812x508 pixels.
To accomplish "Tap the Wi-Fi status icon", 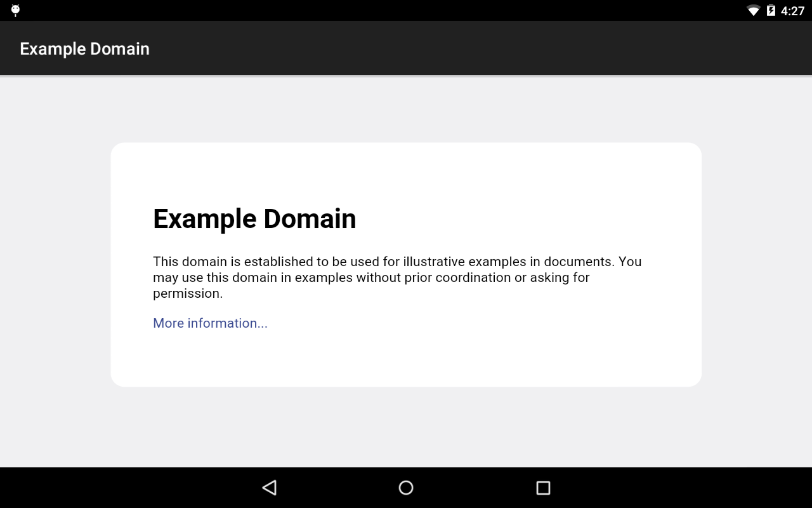I will (x=754, y=10).
